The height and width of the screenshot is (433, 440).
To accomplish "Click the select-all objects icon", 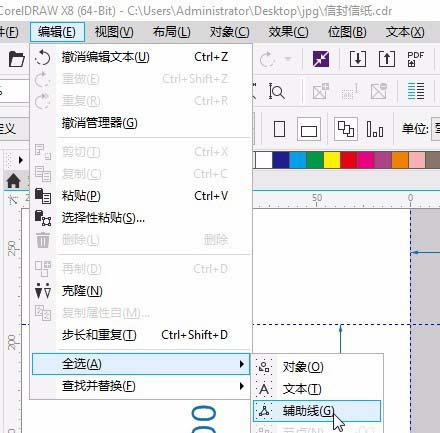I will pyautogui.click(x=264, y=367).
